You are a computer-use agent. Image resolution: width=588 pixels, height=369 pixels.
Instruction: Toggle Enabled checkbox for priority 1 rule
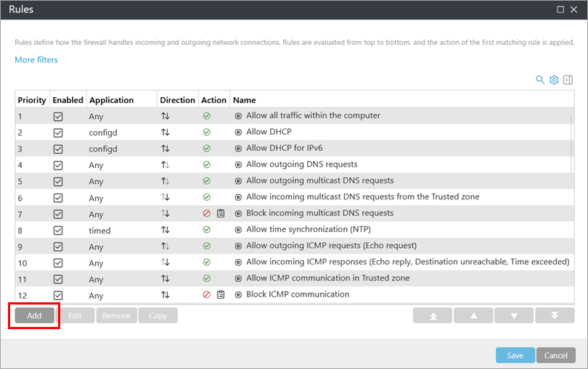58,116
